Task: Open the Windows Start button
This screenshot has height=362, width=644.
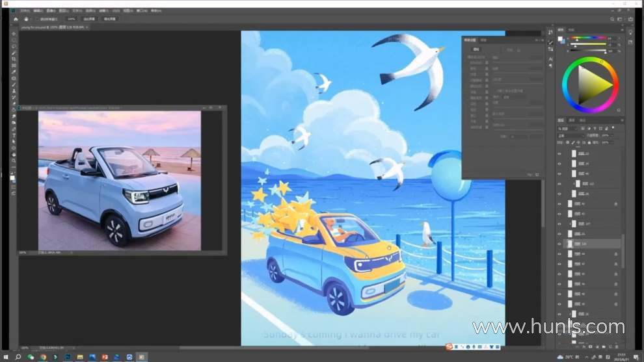Action: click(x=5, y=357)
